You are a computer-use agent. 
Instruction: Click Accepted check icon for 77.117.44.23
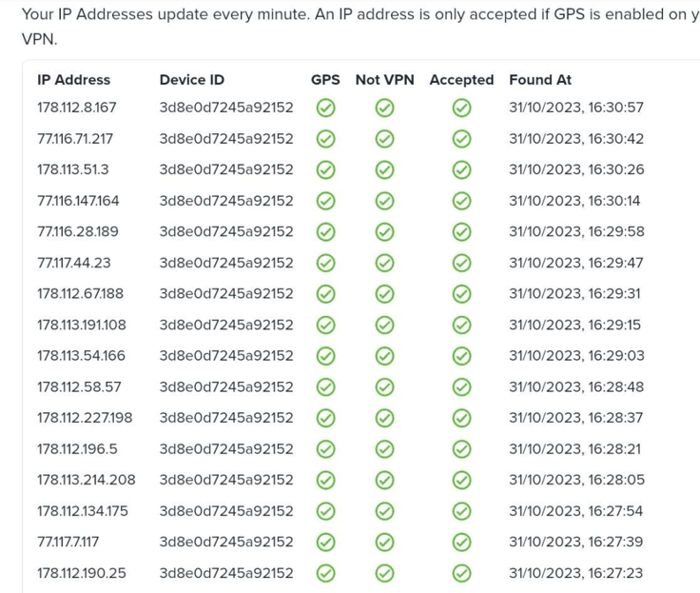(461, 263)
